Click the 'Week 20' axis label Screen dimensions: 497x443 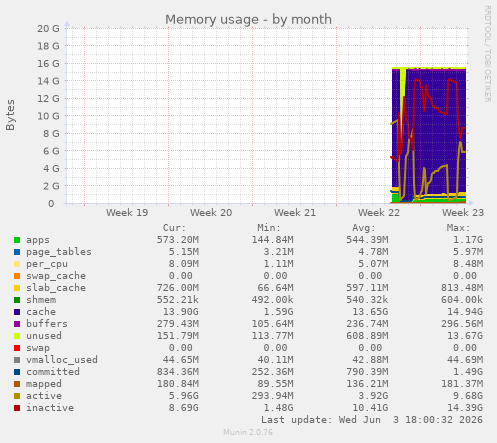coord(211,213)
